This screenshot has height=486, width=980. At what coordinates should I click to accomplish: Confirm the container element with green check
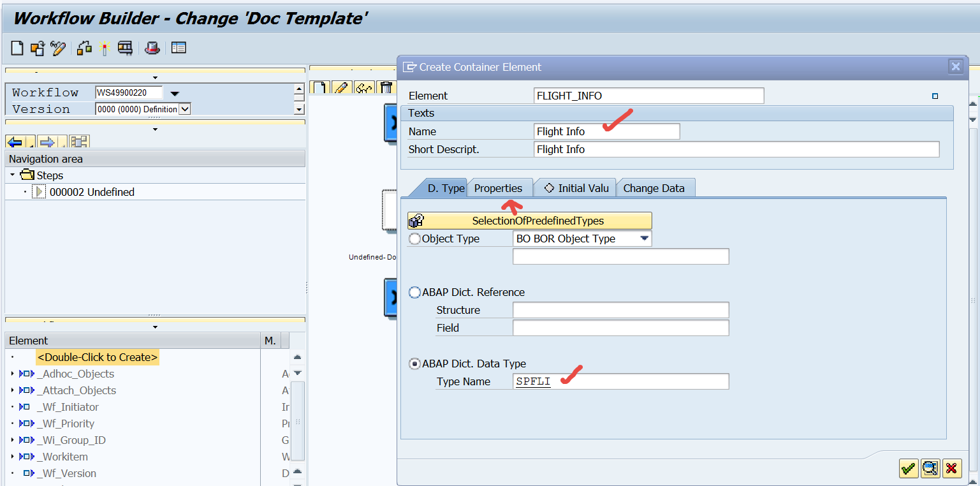[x=909, y=469]
